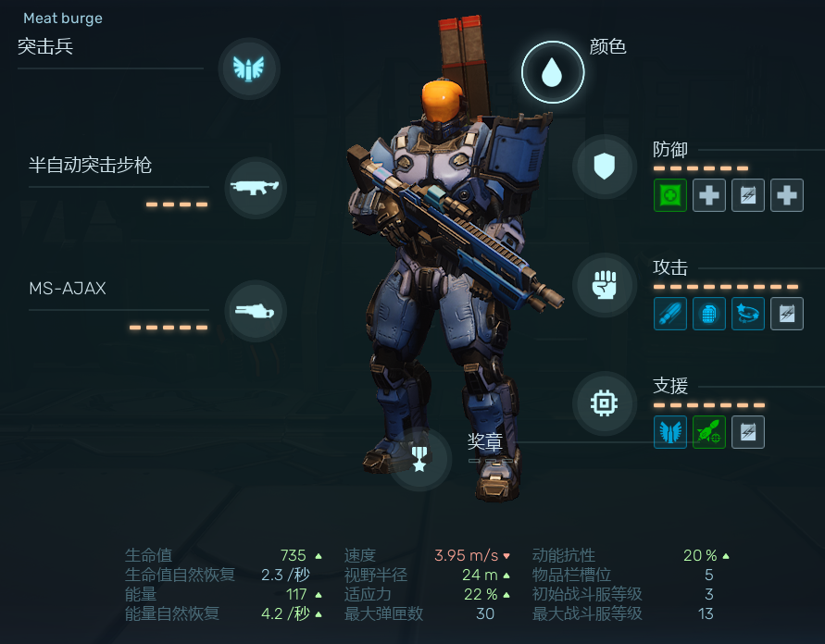Select the grenade module in 攻击
Screen dimensions: 825x644
pyautogui.click(x=709, y=314)
